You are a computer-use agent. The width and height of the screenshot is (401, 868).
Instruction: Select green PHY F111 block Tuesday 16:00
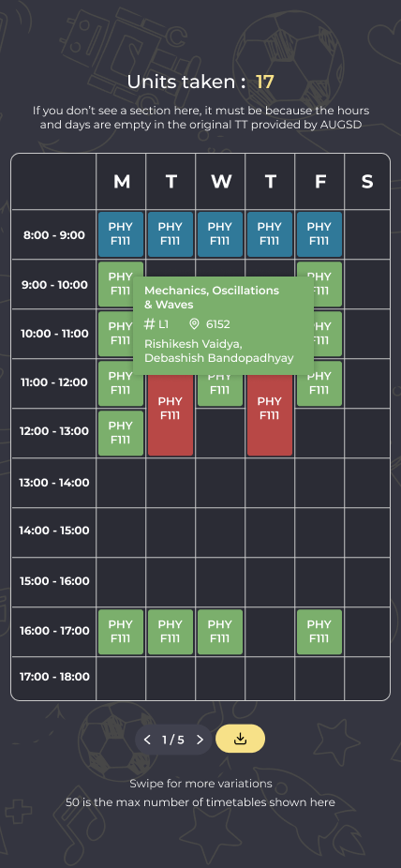[x=171, y=632]
